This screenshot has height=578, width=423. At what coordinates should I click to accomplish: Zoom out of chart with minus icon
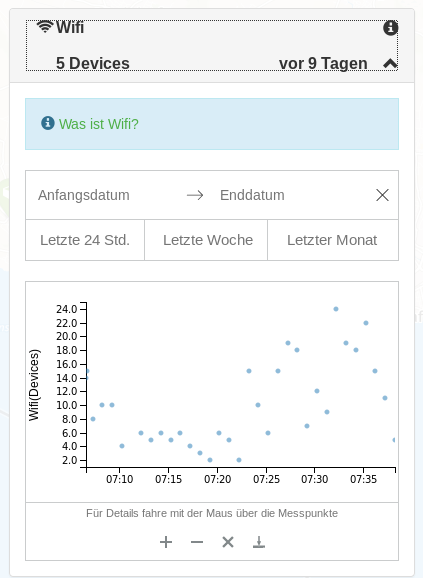tap(197, 542)
